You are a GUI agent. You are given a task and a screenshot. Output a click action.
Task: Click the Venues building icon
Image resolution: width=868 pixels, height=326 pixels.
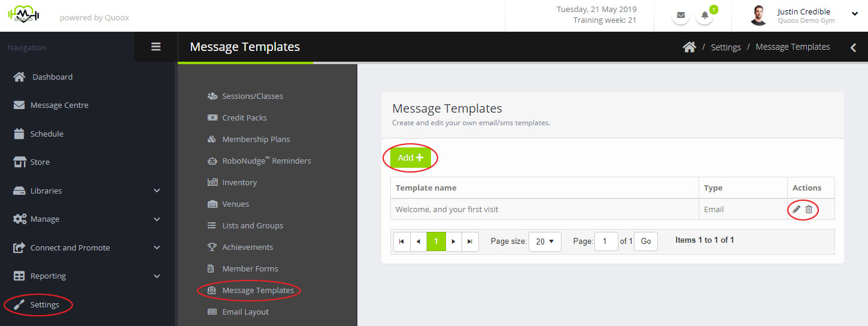pyautogui.click(x=212, y=204)
